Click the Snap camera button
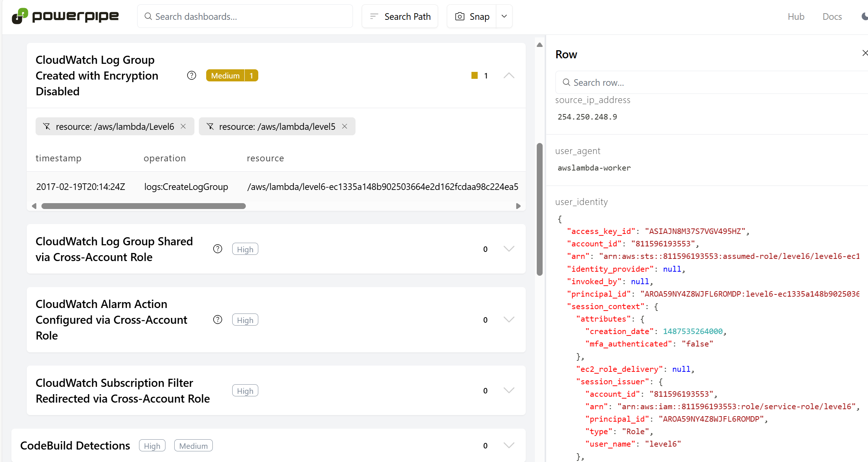The height and width of the screenshot is (462, 868). 472,16
